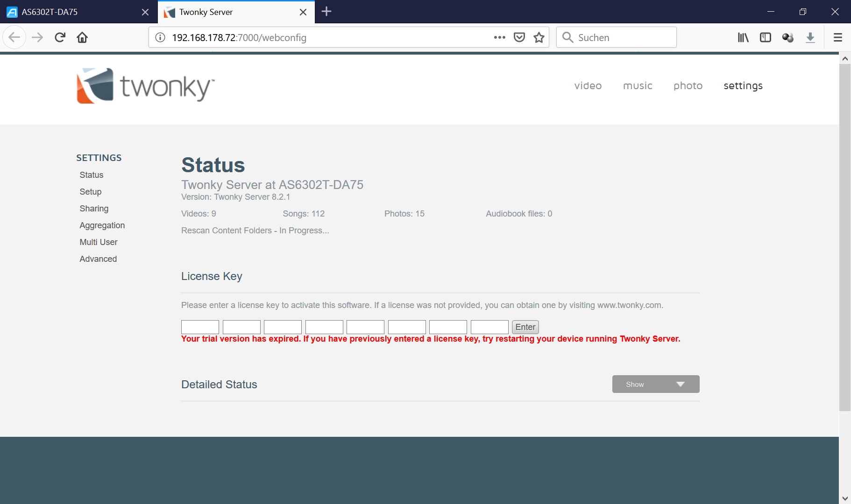Image resolution: width=851 pixels, height=504 pixels.
Task: Click the Suchen search field
Action: [617, 37]
